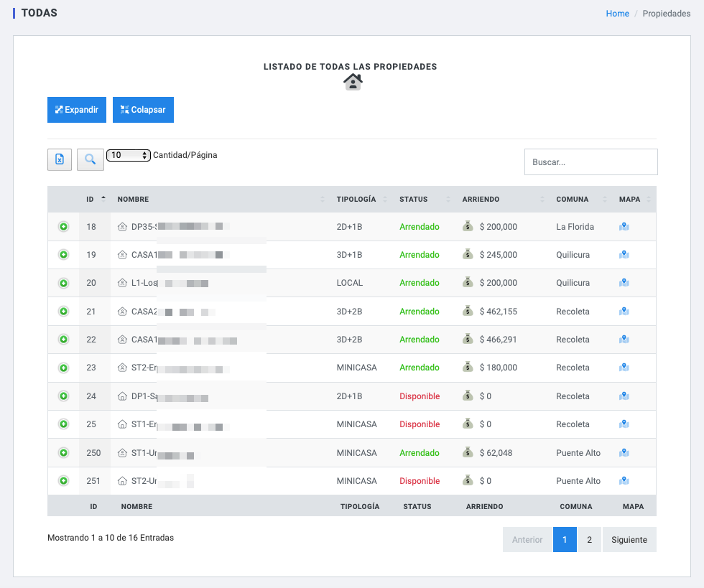
Task: Click the Anterior pagination button
Action: coord(527,539)
